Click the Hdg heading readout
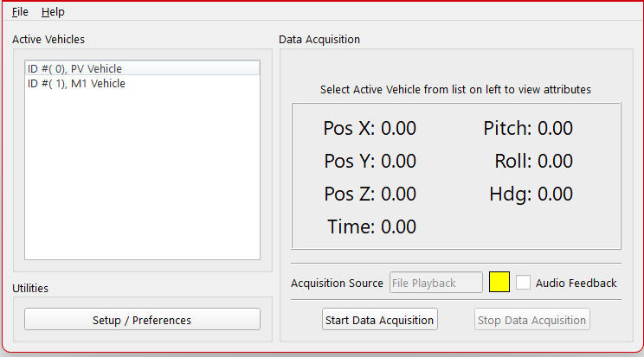644x357 pixels. [x=531, y=194]
